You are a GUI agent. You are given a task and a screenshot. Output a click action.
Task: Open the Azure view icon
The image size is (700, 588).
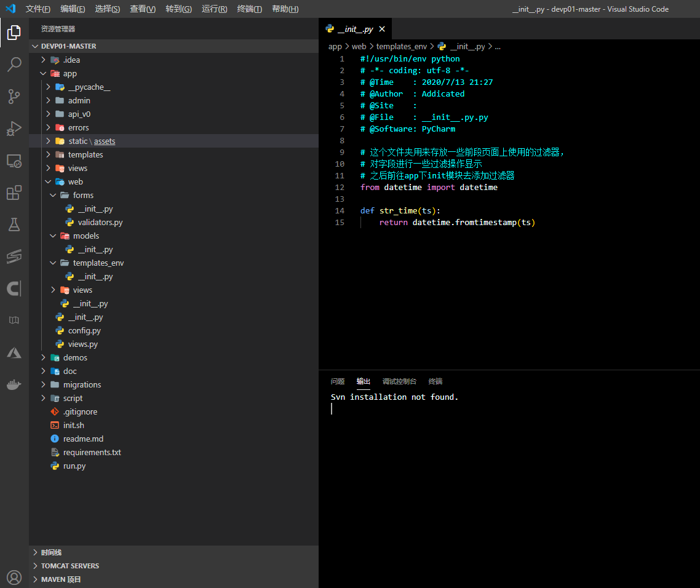point(14,352)
